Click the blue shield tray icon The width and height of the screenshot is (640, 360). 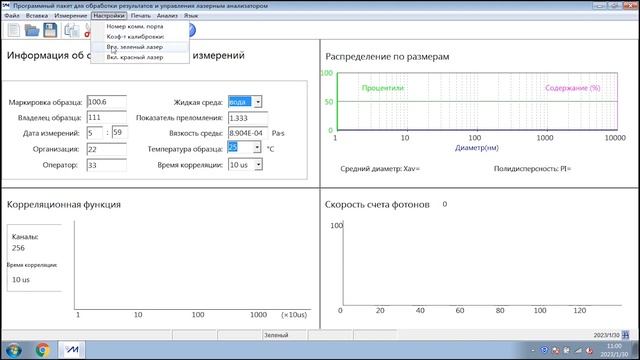544,350
